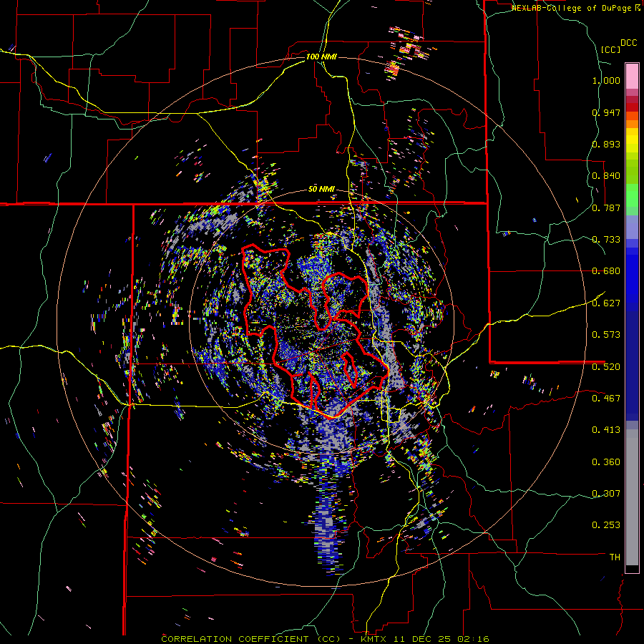The height and width of the screenshot is (644, 644).
Task: Click the 0.360 legend value
Action: [606, 462]
